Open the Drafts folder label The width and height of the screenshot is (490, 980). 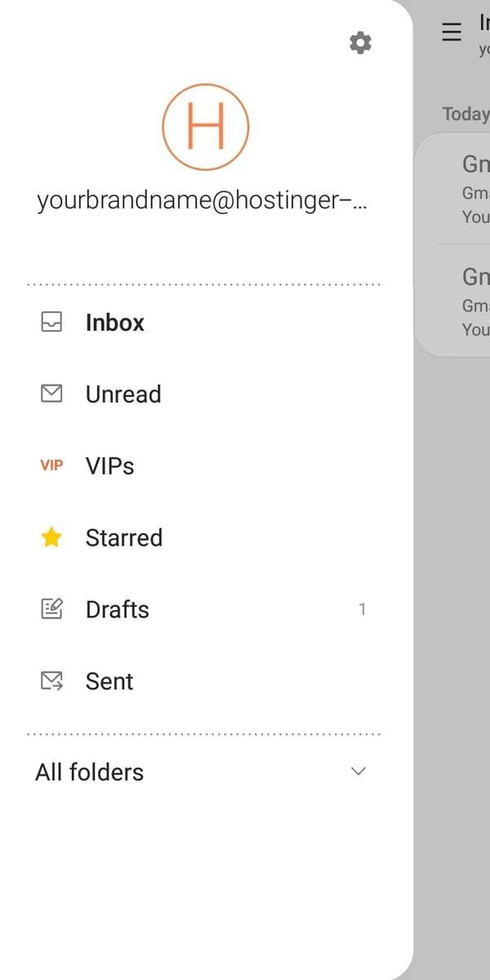[x=118, y=609]
